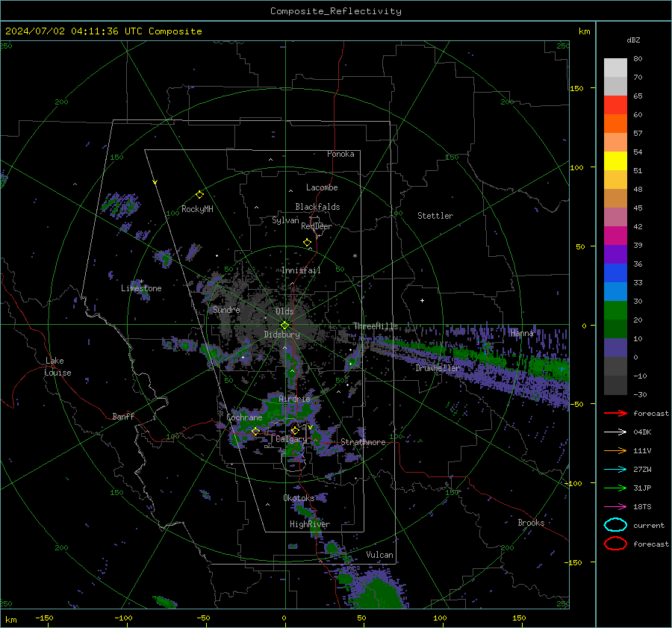Screen dimensions: 672x628
Task: Click the Vulcan city label
Action: coord(379,555)
